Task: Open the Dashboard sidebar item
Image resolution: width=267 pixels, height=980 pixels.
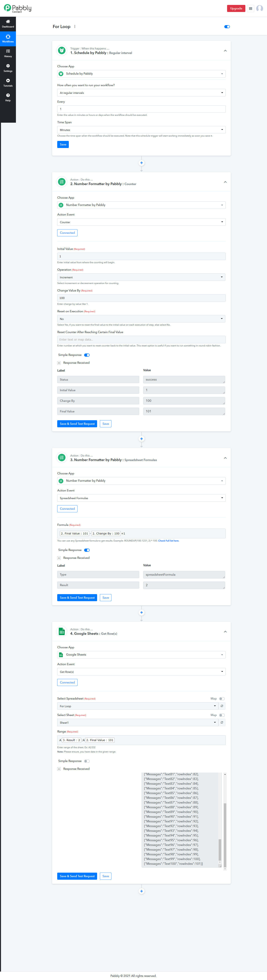Action: (8, 24)
